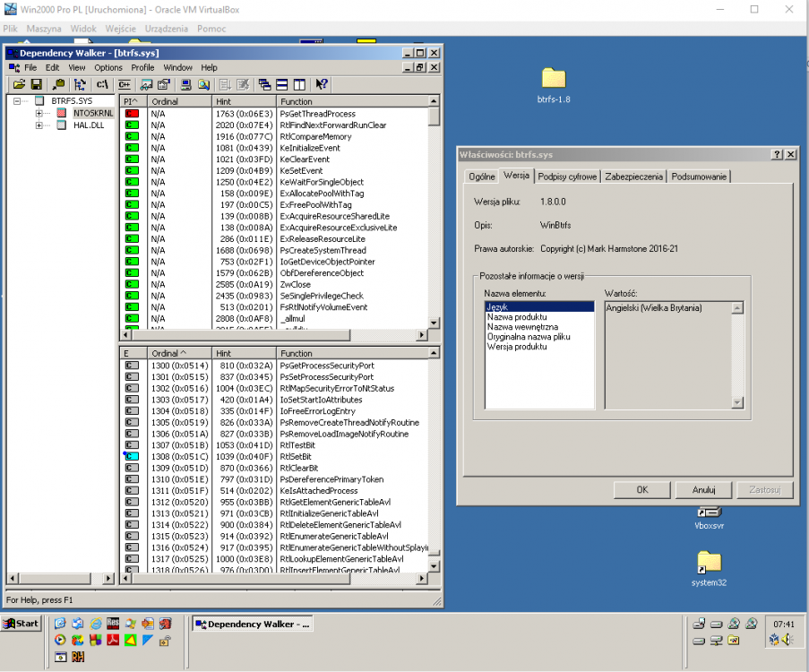Click the Tile Vertically toolbar icon
The height and width of the screenshot is (672, 809).
click(299, 84)
